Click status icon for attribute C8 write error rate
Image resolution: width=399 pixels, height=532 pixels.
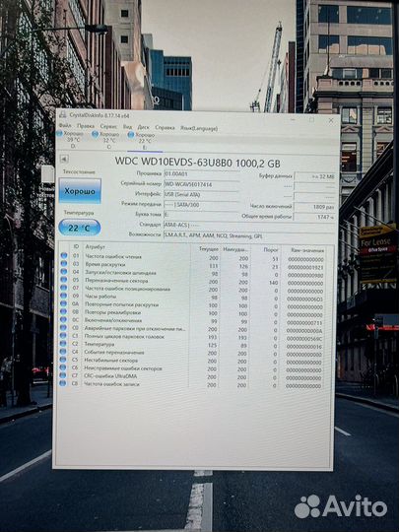coord(63,383)
